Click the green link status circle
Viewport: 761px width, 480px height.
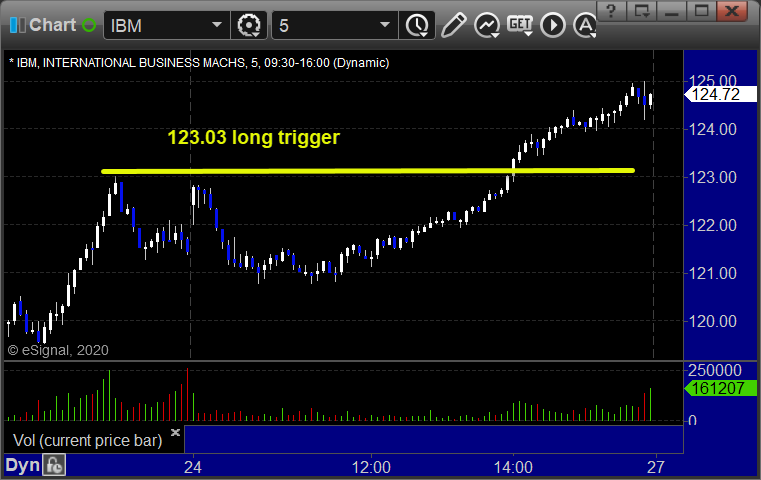click(x=89, y=25)
